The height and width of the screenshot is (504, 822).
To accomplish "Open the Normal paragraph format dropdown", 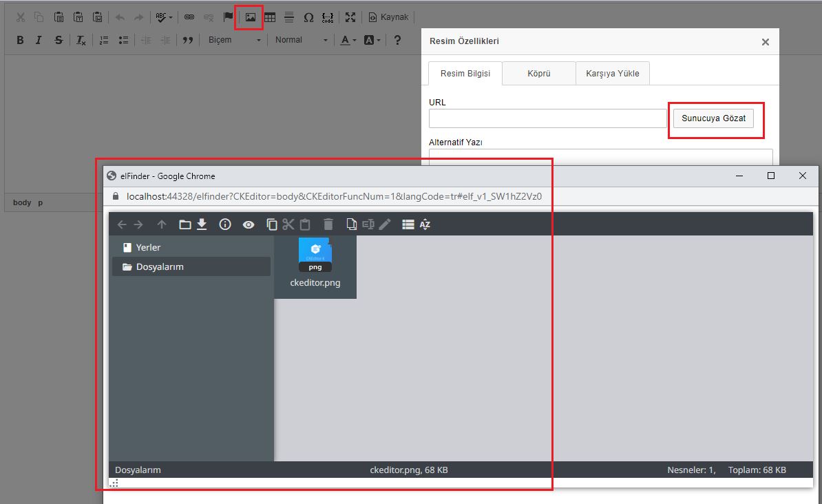I will click(302, 40).
